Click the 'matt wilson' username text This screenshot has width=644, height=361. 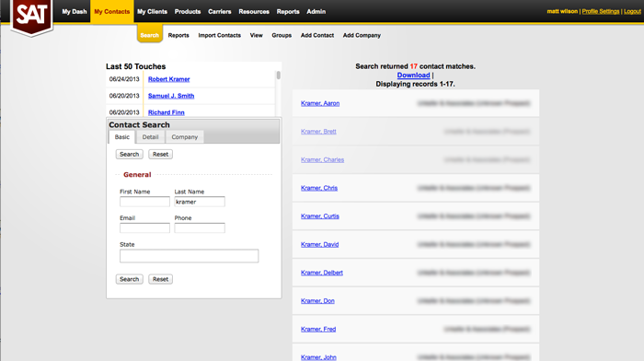point(562,12)
